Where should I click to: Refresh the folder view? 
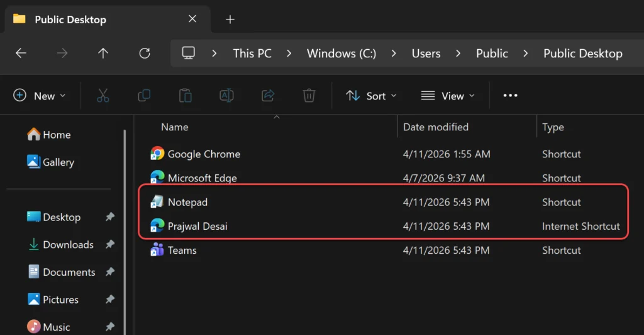click(x=145, y=53)
